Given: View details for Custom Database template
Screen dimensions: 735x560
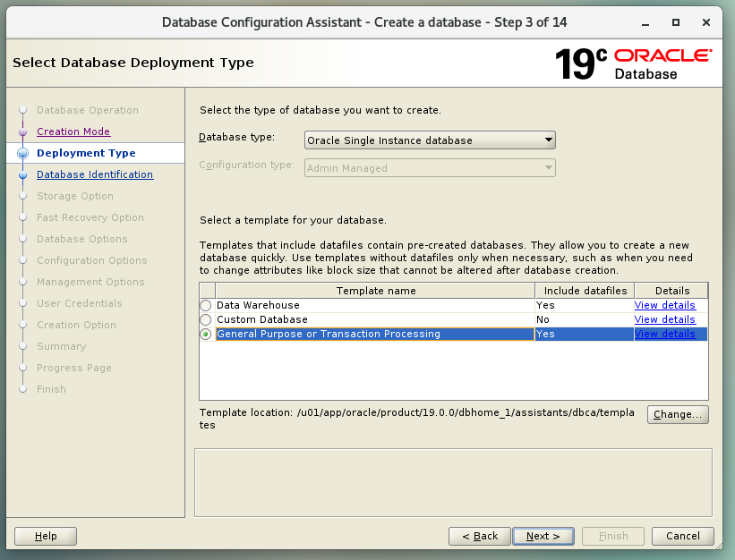Looking at the screenshot, I should click(x=664, y=319).
